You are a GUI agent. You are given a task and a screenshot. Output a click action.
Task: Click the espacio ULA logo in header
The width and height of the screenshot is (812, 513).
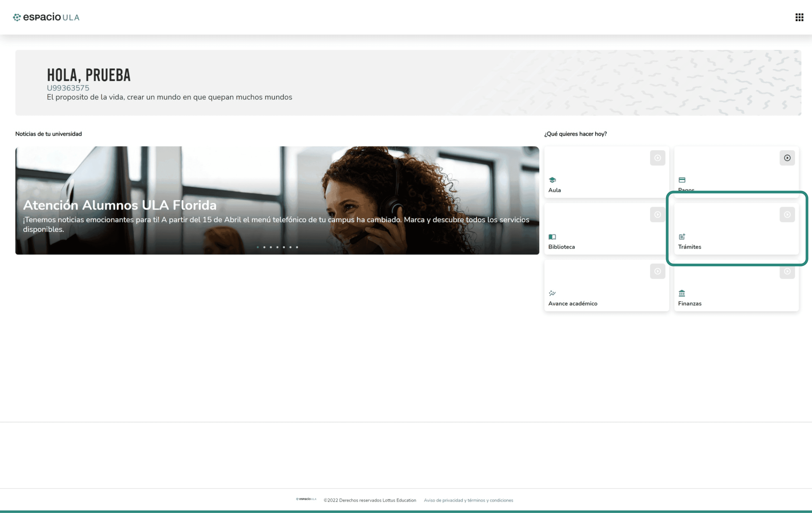pos(46,17)
